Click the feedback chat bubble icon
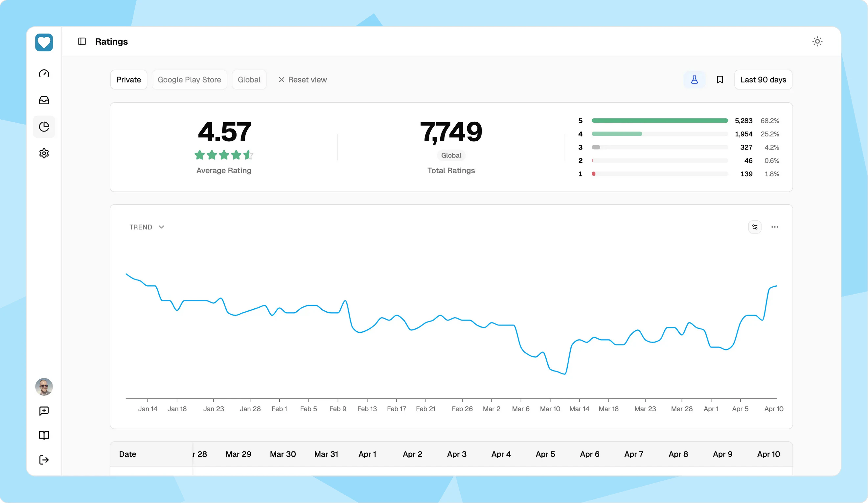Viewport: 868px width, 503px height. coord(44,411)
